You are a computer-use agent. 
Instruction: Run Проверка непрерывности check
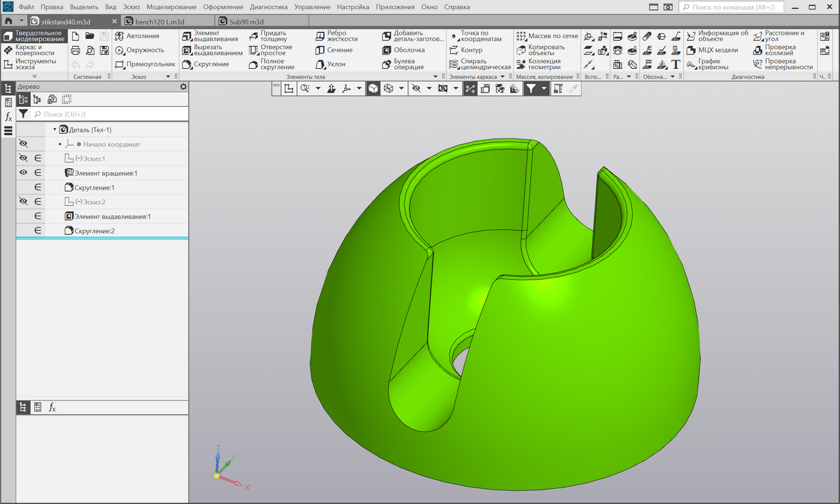click(784, 64)
